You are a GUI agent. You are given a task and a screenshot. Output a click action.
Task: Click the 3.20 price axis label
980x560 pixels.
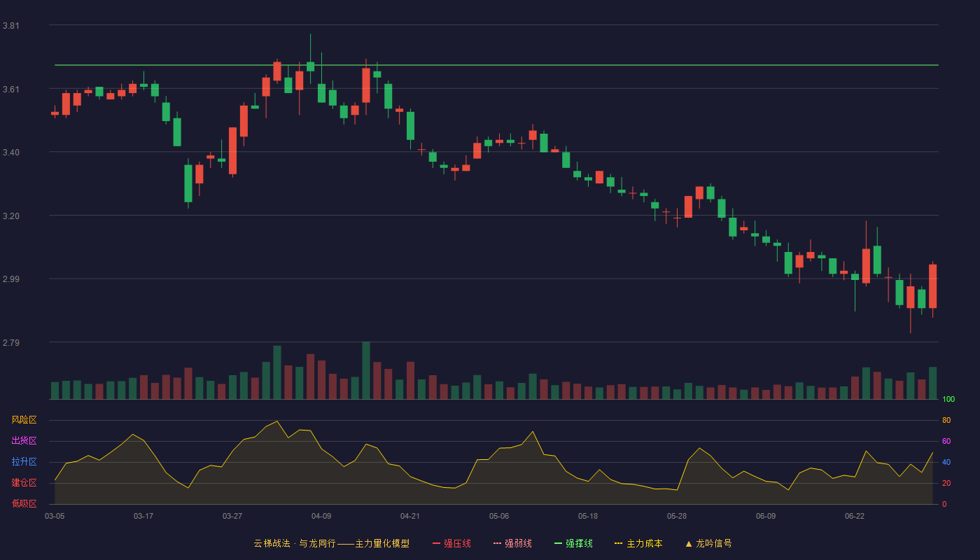point(10,216)
